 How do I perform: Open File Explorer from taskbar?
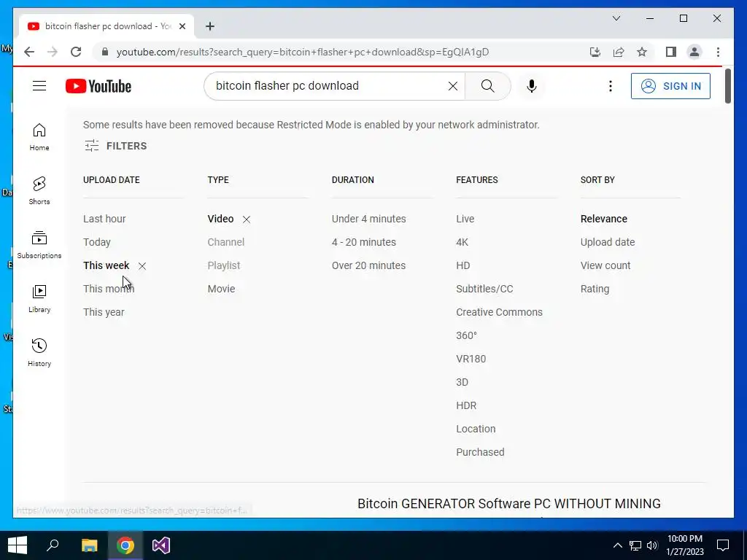tap(89, 545)
